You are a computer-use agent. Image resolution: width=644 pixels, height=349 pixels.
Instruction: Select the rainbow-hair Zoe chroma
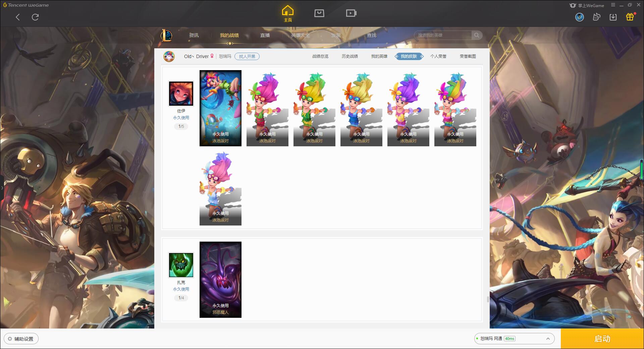(455, 108)
